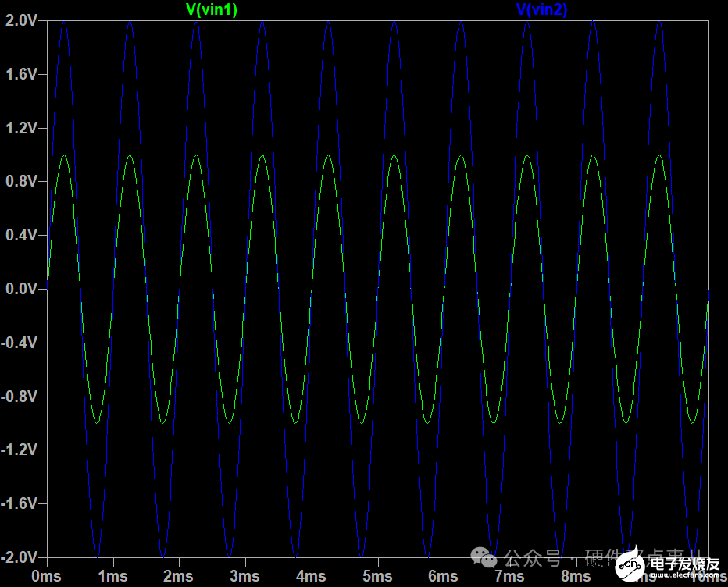Click the 3ms time axis label
Viewport: 728px width, 587px height.
(x=244, y=576)
